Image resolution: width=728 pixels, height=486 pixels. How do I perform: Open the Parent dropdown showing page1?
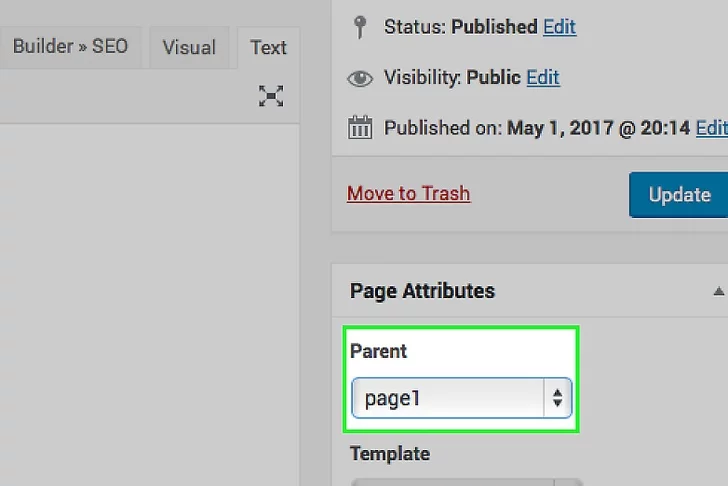[x=448, y=399]
